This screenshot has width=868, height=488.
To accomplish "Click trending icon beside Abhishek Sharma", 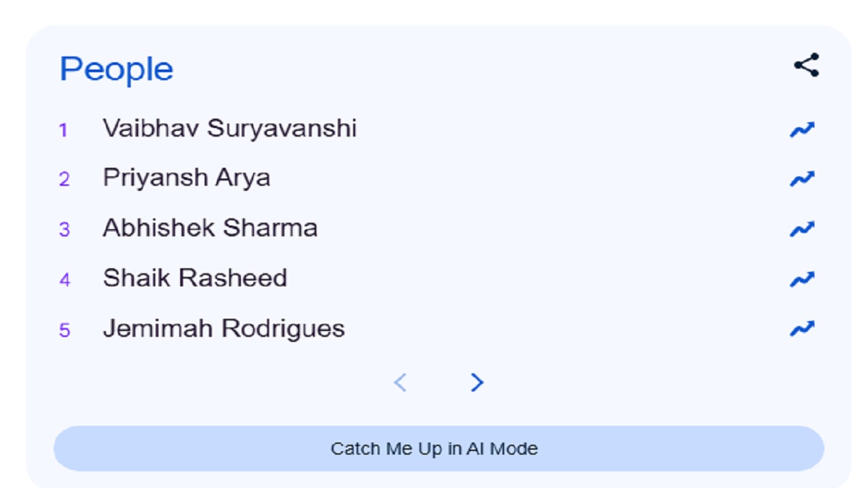I will point(801,229).
